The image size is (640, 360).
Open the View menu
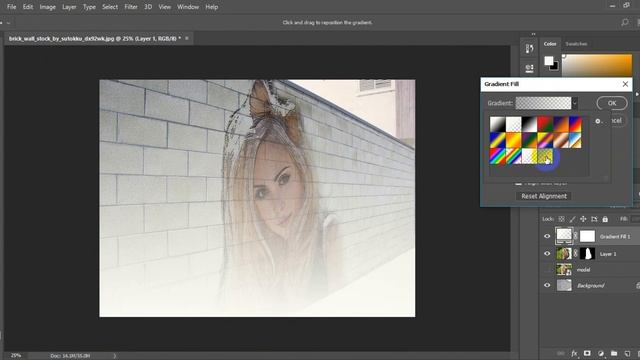pos(164,7)
